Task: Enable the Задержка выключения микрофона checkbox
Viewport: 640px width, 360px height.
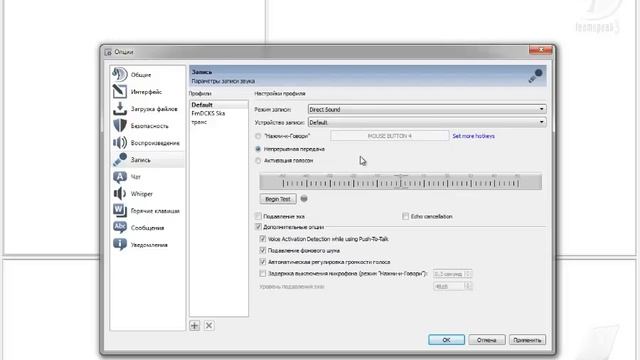Action: 263,273
